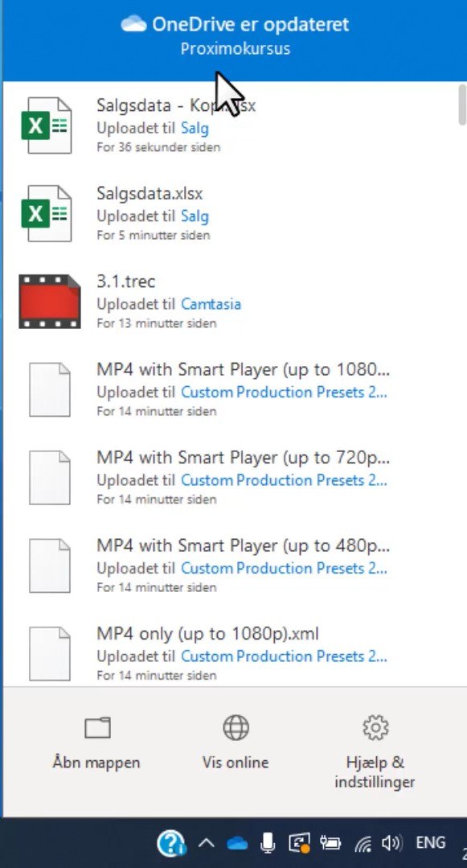
Task: Switch input language via ENG indicator
Action: tap(431, 842)
